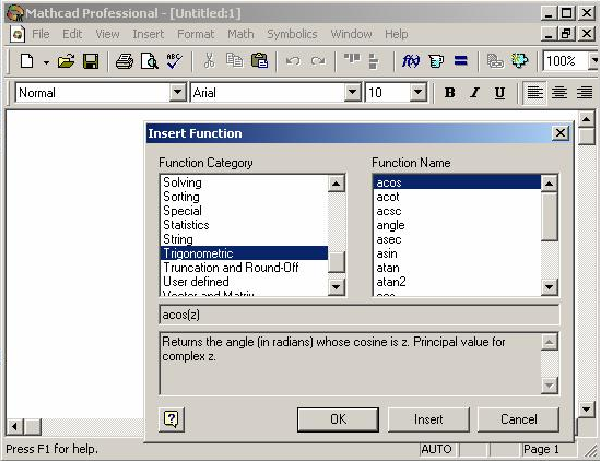
Task: Set Align Center paragraph
Action: click(559, 92)
